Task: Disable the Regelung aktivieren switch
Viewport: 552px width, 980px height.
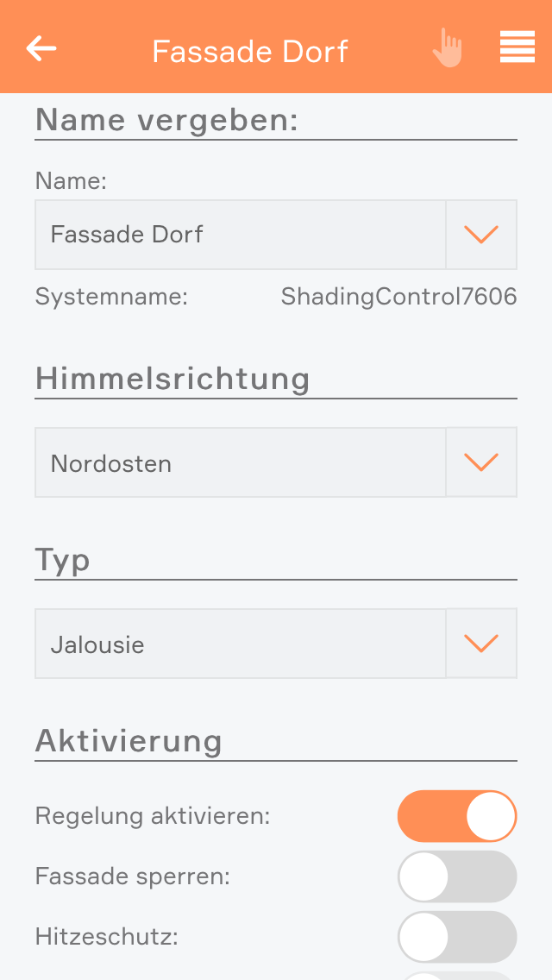Action: click(456, 816)
